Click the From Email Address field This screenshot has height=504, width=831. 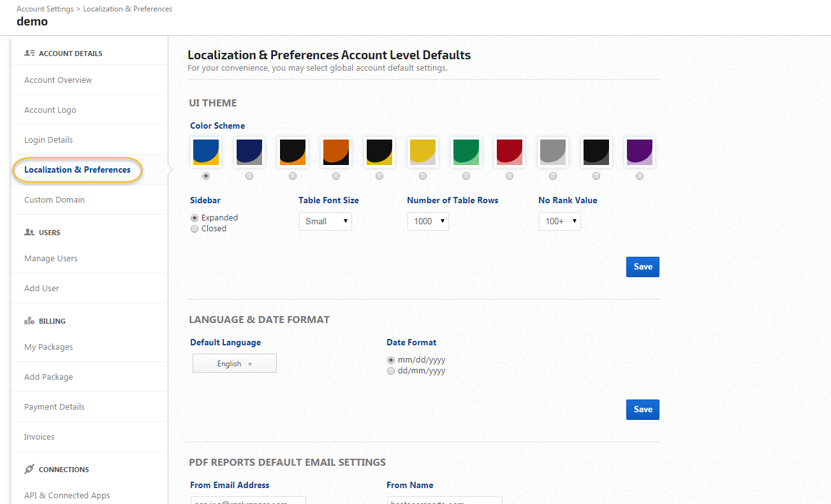tap(248, 500)
